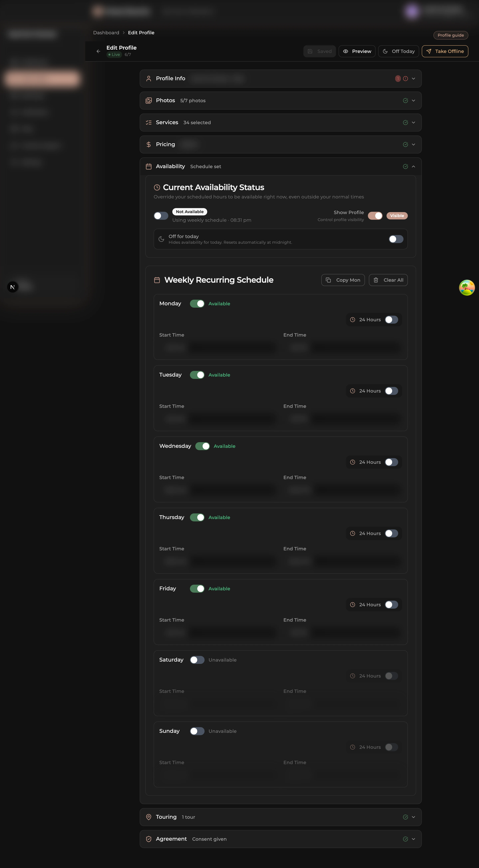Click the Photos section gallery icon
Viewport: 479px width, 868px height.
pyautogui.click(x=149, y=100)
